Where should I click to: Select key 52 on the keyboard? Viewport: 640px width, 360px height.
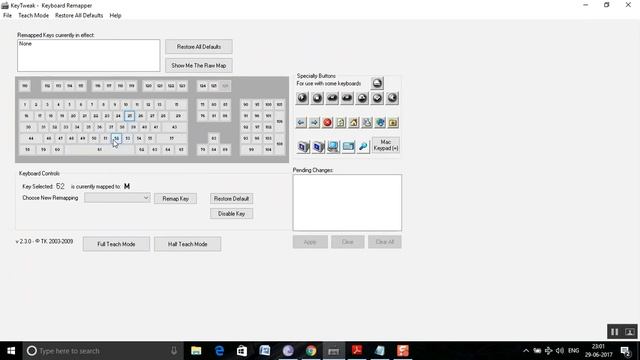click(x=117, y=138)
